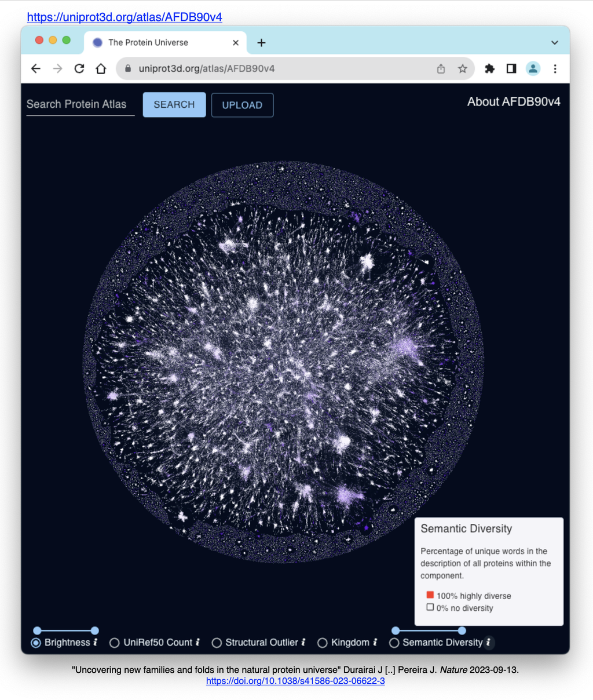Click info icon next to UniRef50 Count
This screenshot has height=700, width=593.
[x=197, y=642]
